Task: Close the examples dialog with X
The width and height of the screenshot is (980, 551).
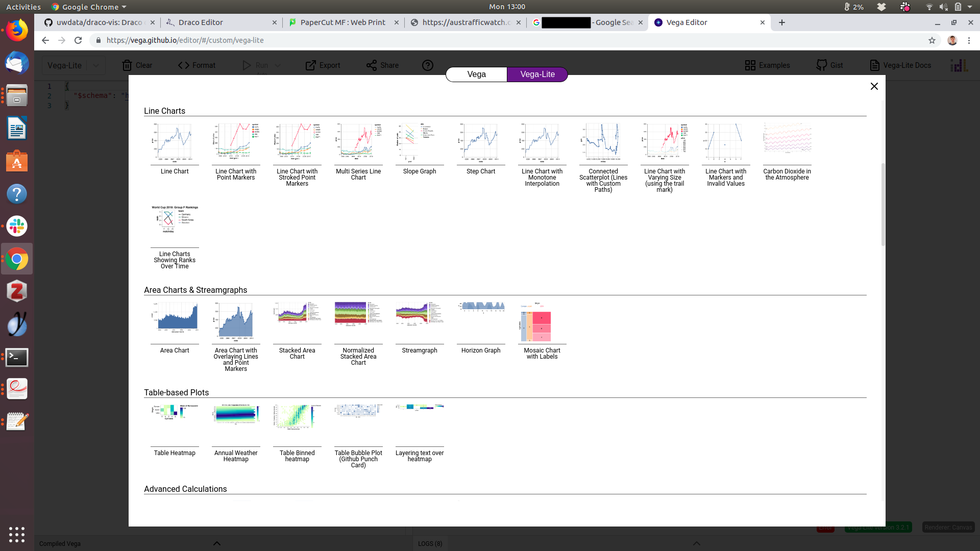Action: point(874,86)
